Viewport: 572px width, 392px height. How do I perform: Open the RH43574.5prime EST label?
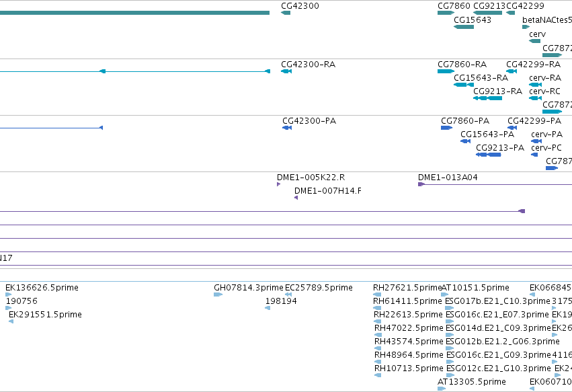409,342
